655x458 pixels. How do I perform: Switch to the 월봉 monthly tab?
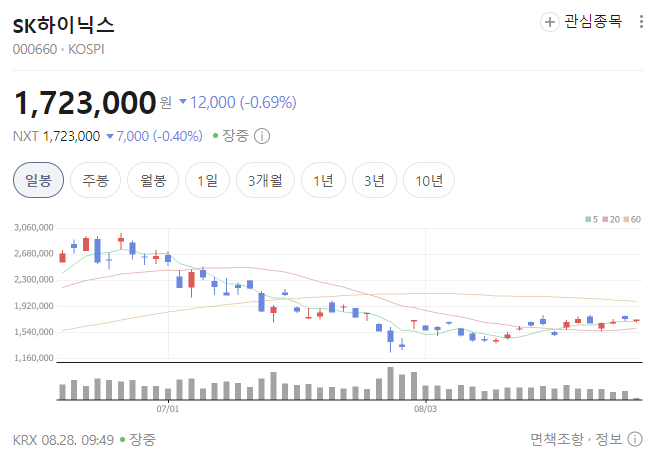click(153, 180)
